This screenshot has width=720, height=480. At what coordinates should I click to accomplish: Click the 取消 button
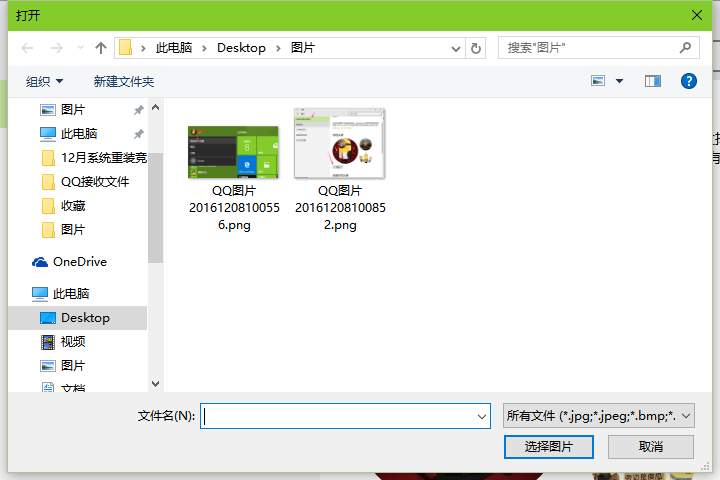pyautogui.click(x=650, y=446)
